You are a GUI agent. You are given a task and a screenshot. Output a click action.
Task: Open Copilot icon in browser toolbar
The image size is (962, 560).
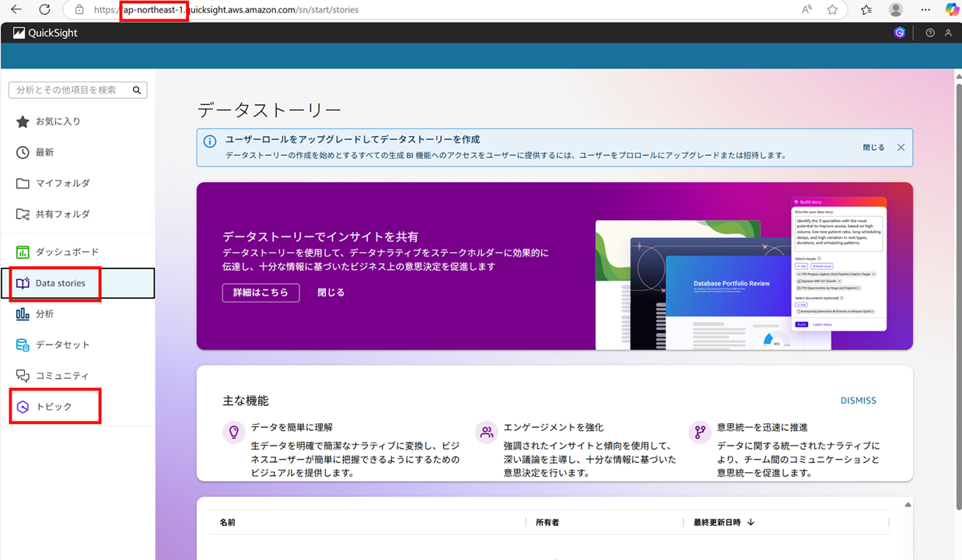951,10
